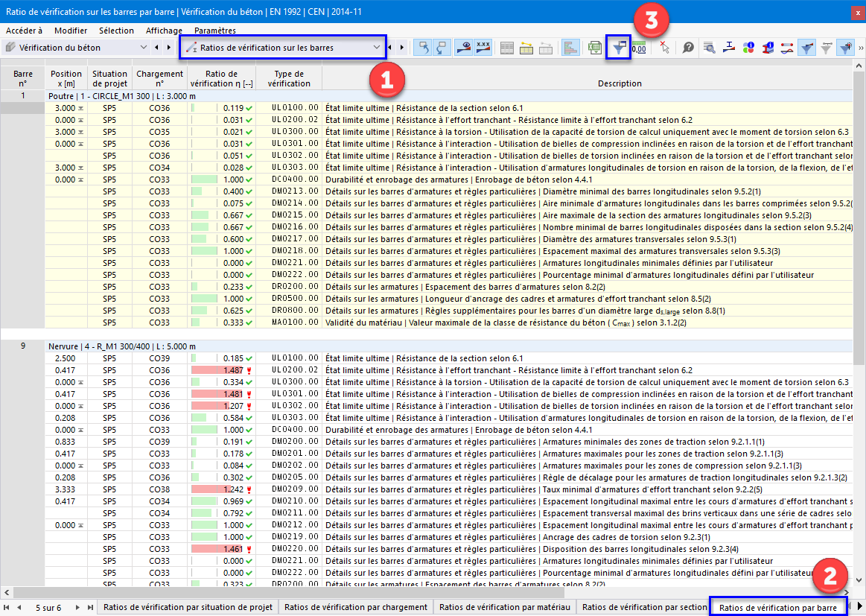Click the 0,00 decimal places icon
Viewport: 866px width, 616px height.
pos(639,48)
